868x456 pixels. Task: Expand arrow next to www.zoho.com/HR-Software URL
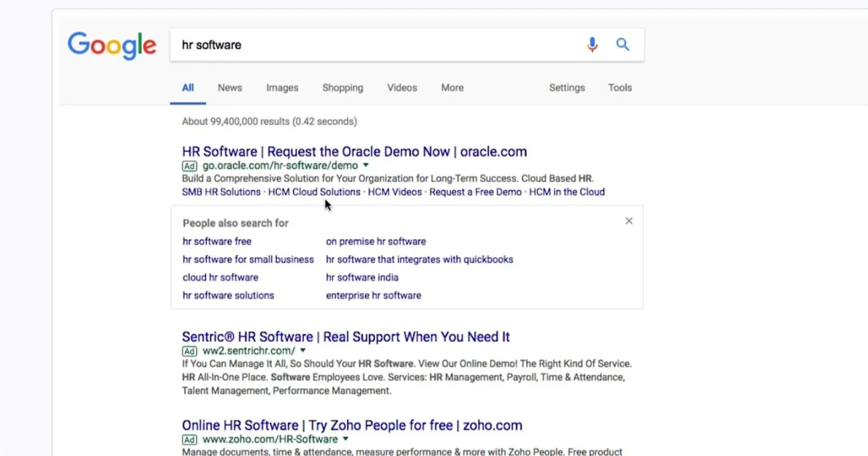pyautogui.click(x=345, y=439)
